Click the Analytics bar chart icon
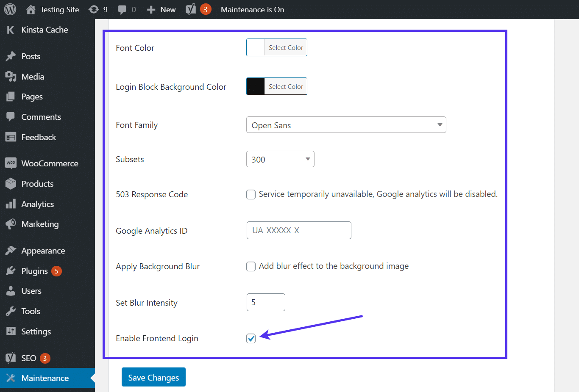Screen dimensions: 579x392 pos(11,204)
